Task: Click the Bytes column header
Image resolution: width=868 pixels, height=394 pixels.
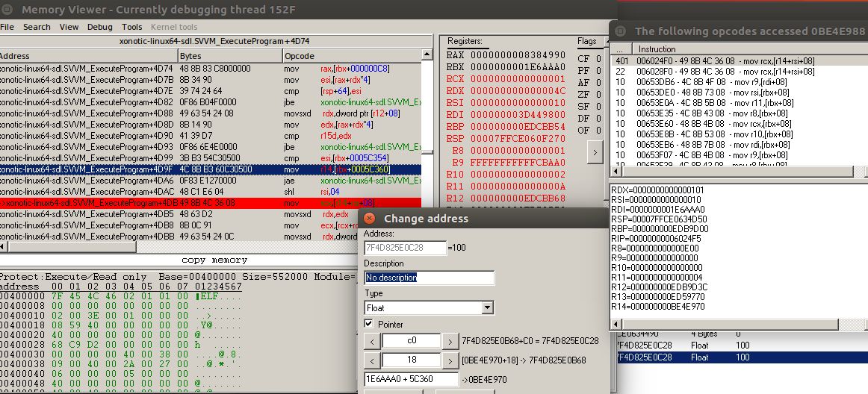Action: tap(230, 56)
